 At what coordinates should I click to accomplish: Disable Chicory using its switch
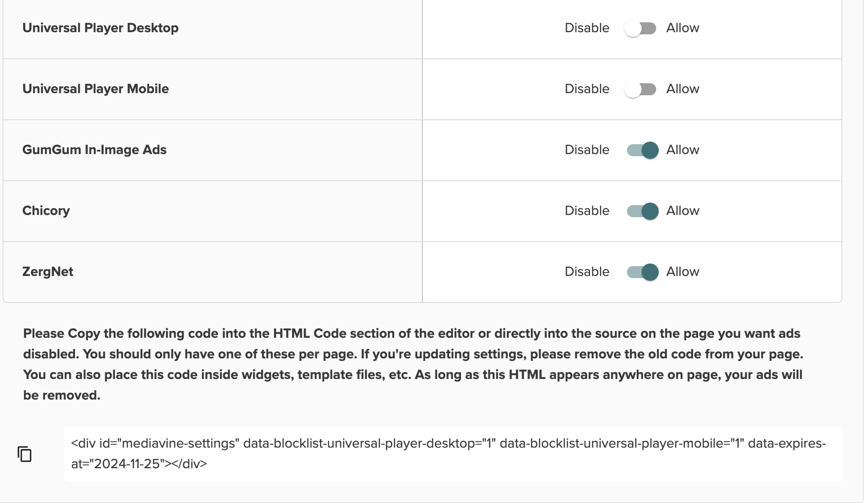(x=640, y=211)
